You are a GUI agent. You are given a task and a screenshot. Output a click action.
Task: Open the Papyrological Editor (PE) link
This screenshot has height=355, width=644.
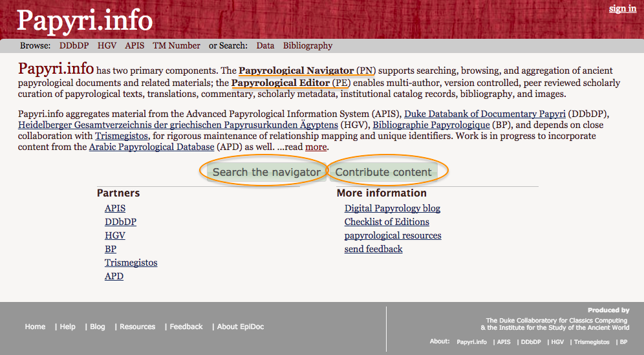click(x=291, y=83)
